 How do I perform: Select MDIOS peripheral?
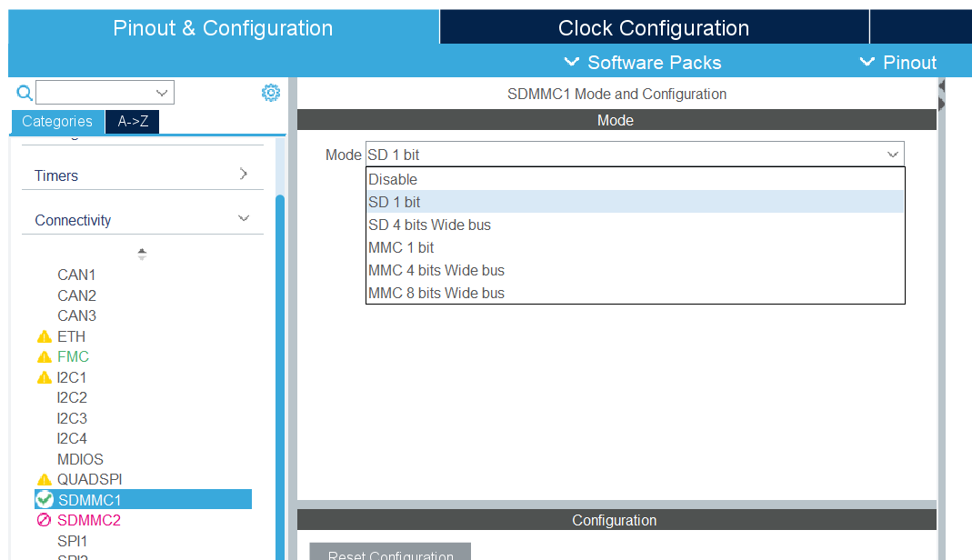pyautogui.click(x=80, y=460)
